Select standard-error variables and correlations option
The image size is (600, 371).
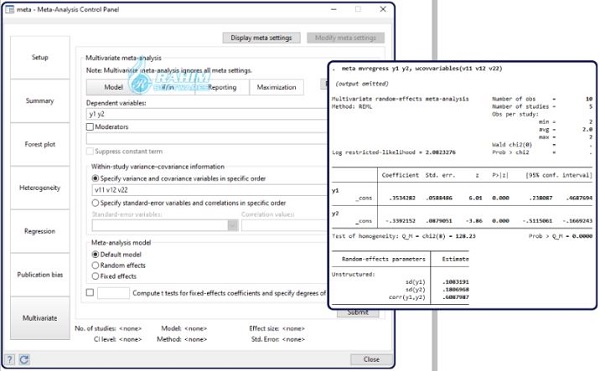pos(95,203)
